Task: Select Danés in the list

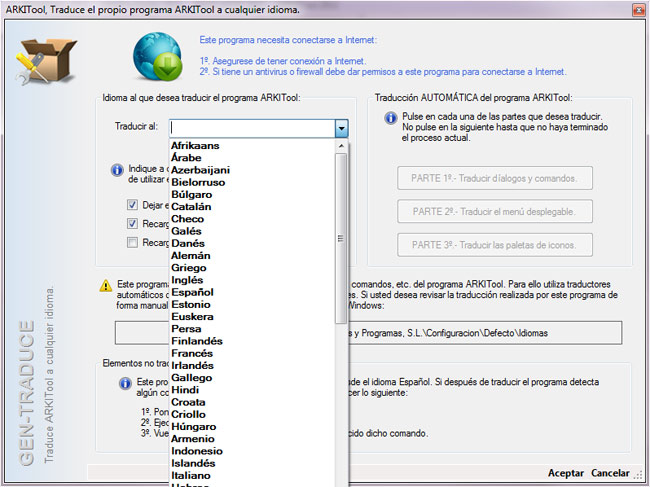Action: [252, 243]
